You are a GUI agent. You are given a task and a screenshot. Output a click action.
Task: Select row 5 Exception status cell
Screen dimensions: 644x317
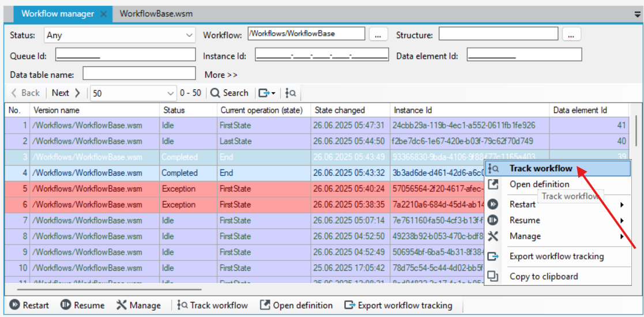(188, 189)
